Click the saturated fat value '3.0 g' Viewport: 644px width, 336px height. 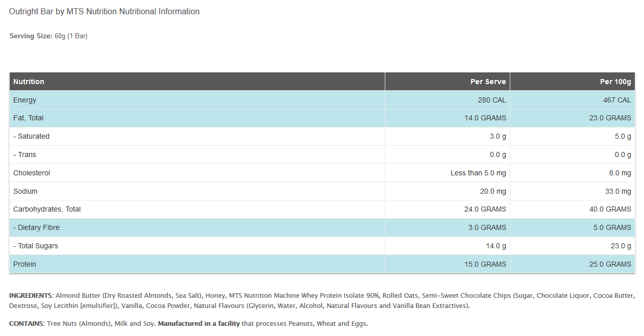[498, 136]
